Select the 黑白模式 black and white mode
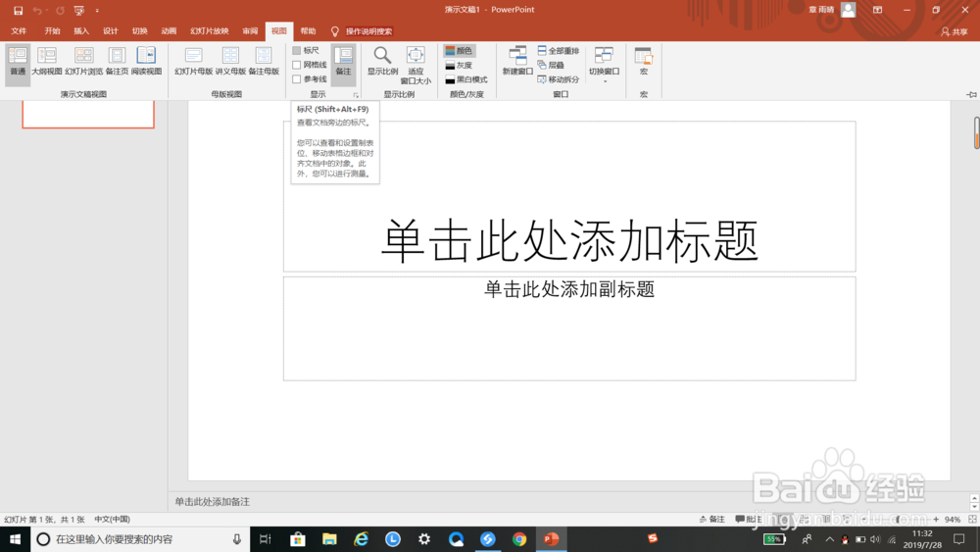The height and width of the screenshot is (552, 980). click(466, 79)
